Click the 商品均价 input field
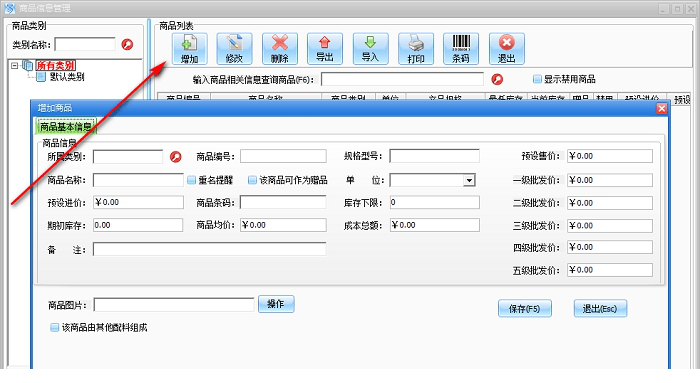 pos(283,225)
